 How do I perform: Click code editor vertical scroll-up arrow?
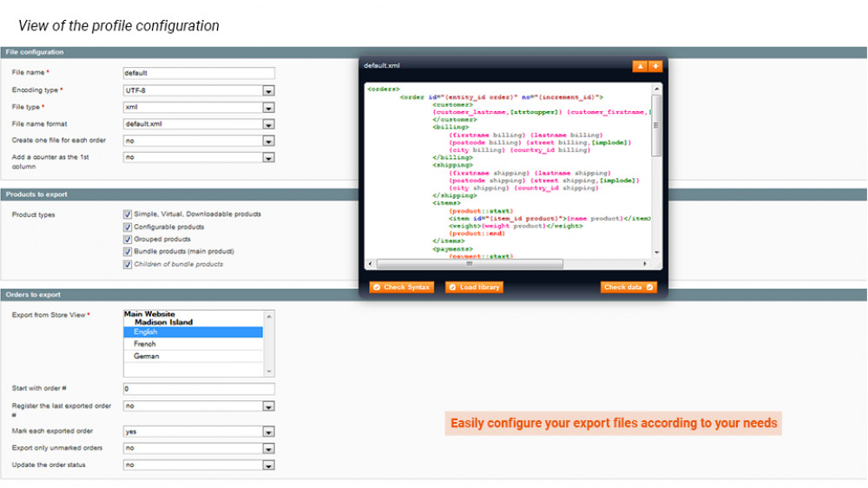(x=656, y=89)
